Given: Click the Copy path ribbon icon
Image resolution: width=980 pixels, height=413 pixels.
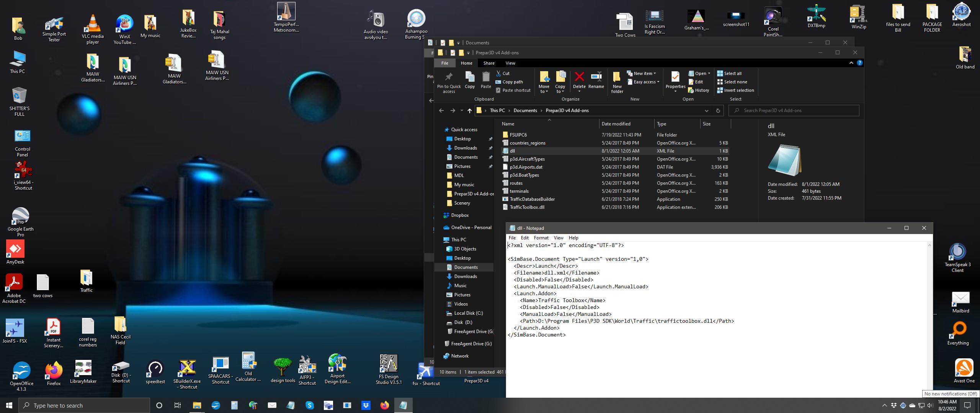Looking at the screenshot, I should coord(509,82).
